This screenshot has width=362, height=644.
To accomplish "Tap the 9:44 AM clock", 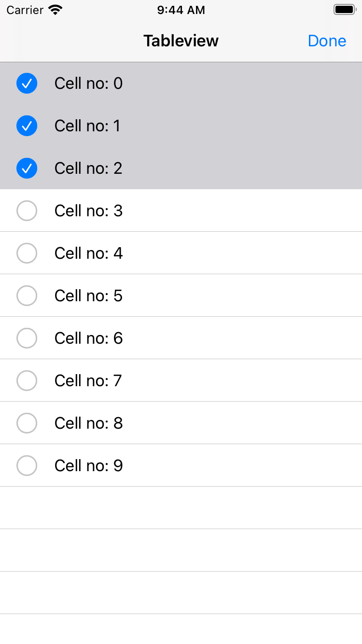I will [181, 10].
